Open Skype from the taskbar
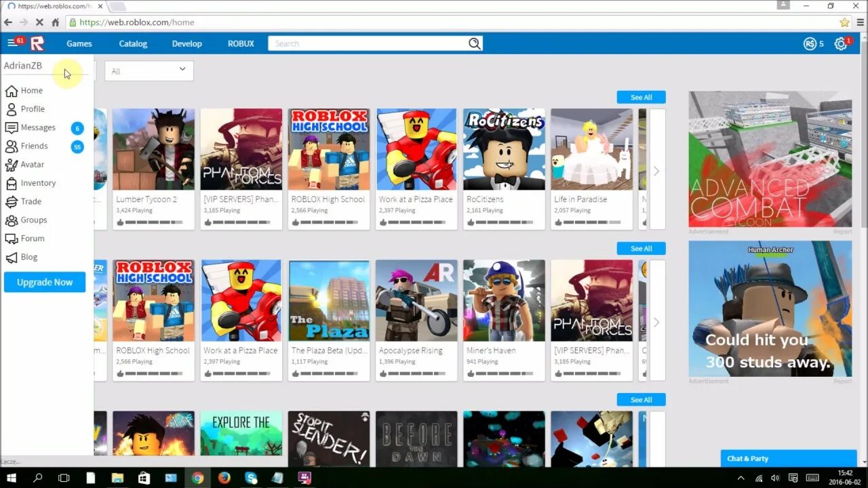 point(252,478)
